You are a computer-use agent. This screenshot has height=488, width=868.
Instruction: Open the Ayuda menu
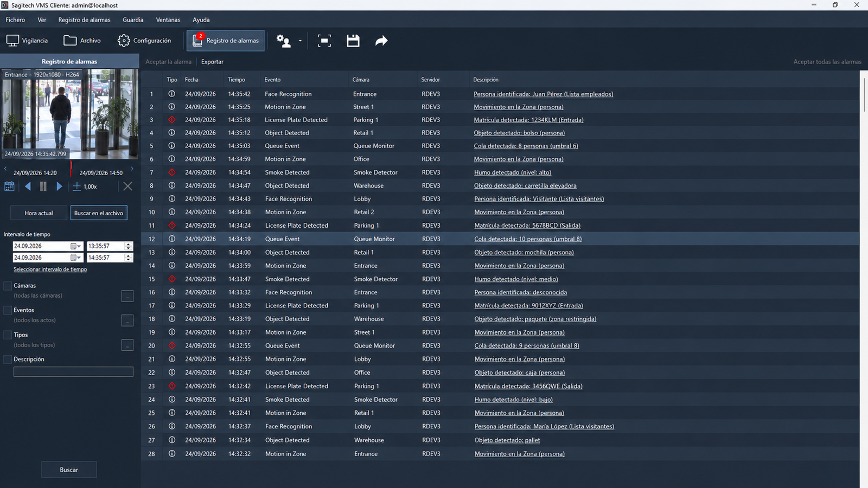tap(201, 20)
